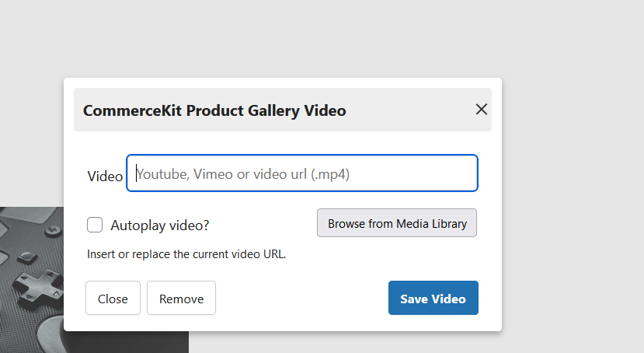Click the Close button at bottom left
The width and height of the screenshot is (644, 353).
point(113,299)
